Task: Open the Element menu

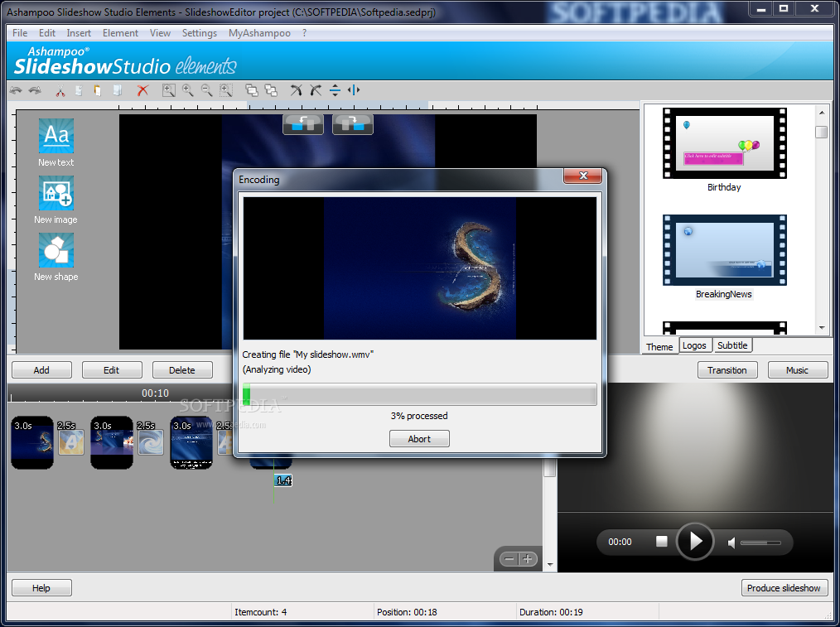Action: point(121,33)
